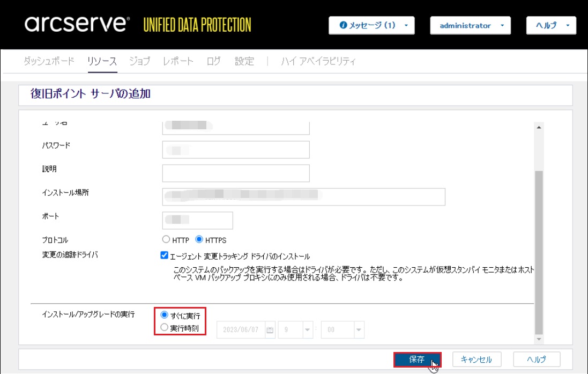Click the username input field above パスワード
Screen dimensions: 588x374
coord(236,128)
